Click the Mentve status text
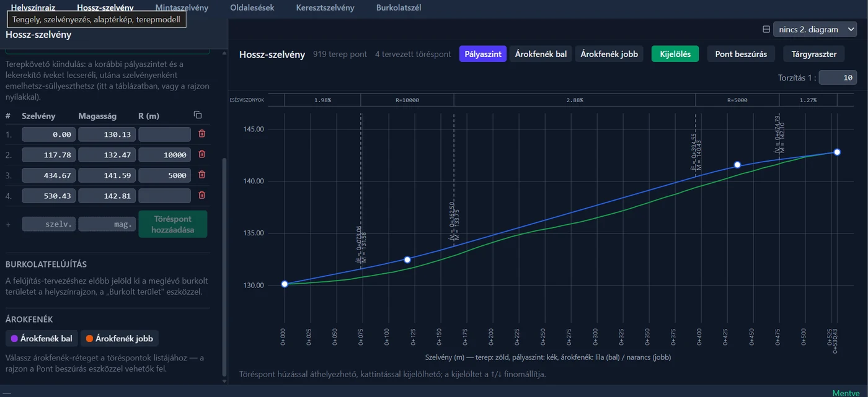The width and height of the screenshot is (868, 397). click(x=846, y=393)
